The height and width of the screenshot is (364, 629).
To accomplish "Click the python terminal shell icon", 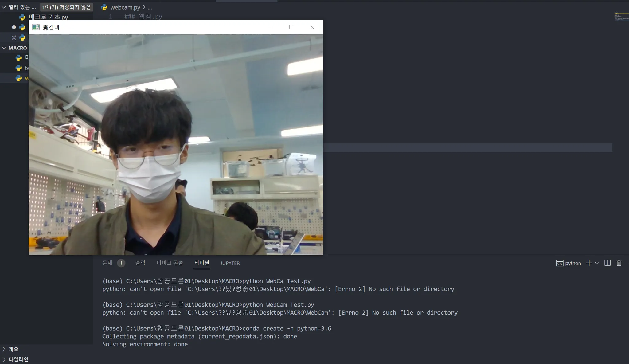I will (x=559, y=263).
